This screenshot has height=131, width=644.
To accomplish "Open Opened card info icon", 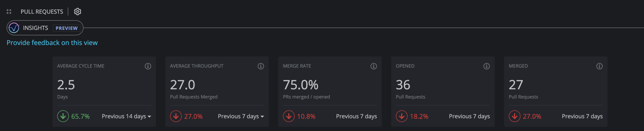I will [487, 66].
